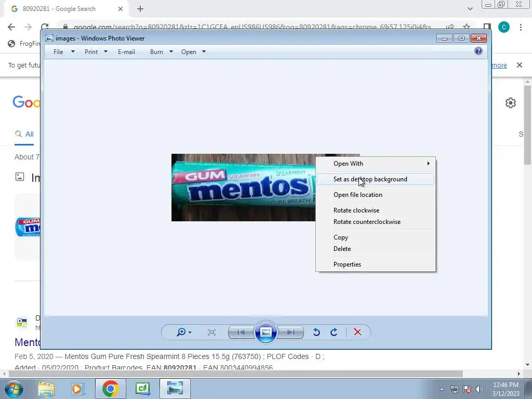
Task: Open the Burn menu
Action: pyautogui.click(x=156, y=52)
